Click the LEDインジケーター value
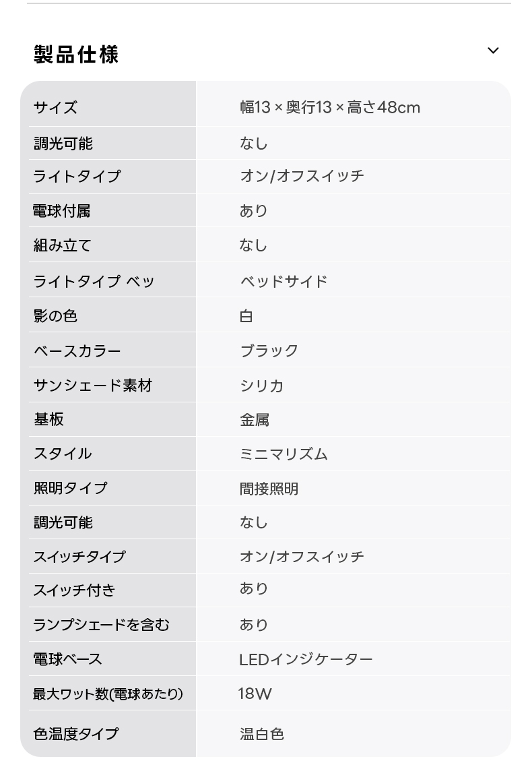Screen dimensions: 532x765 [306, 659]
